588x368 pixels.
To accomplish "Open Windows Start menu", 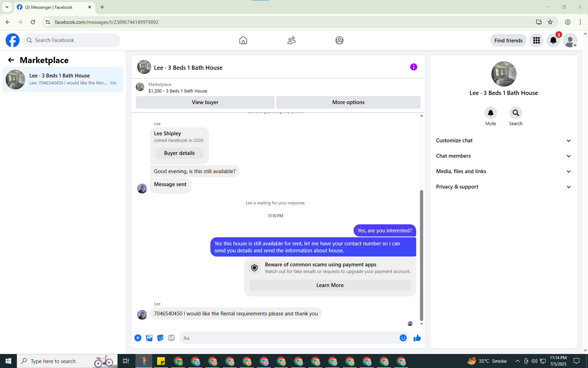I will pyautogui.click(x=8, y=361).
